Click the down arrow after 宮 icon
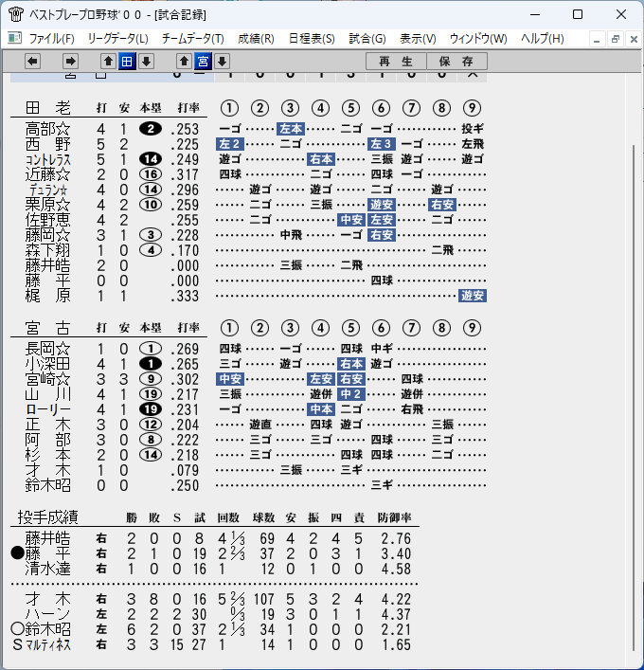644x670 pixels. [x=222, y=62]
